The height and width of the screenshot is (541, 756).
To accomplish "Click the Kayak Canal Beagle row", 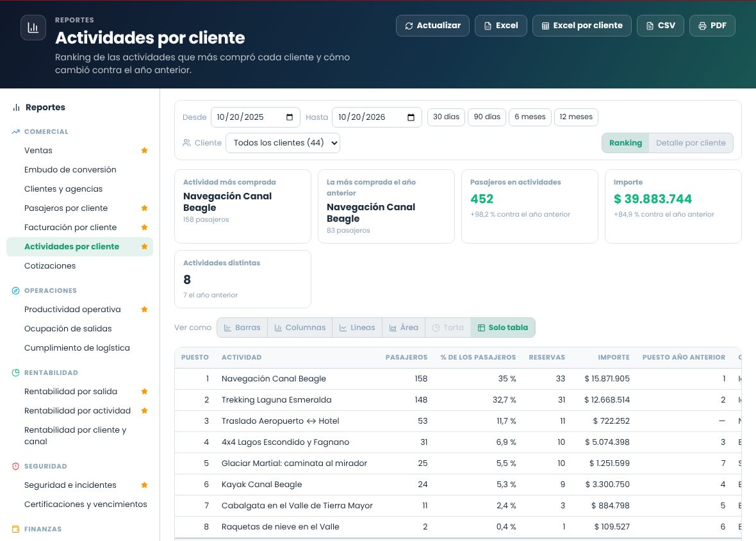I will 457,485.
